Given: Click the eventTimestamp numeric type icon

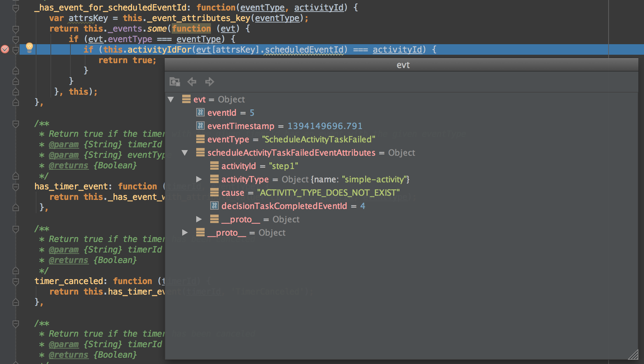Looking at the screenshot, I should (200, 126).
